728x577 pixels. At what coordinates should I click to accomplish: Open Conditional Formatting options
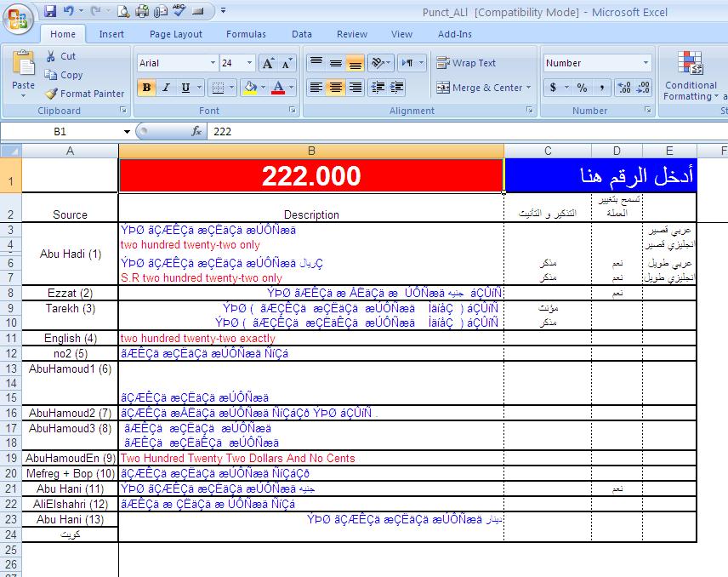(x=691, y=76)
